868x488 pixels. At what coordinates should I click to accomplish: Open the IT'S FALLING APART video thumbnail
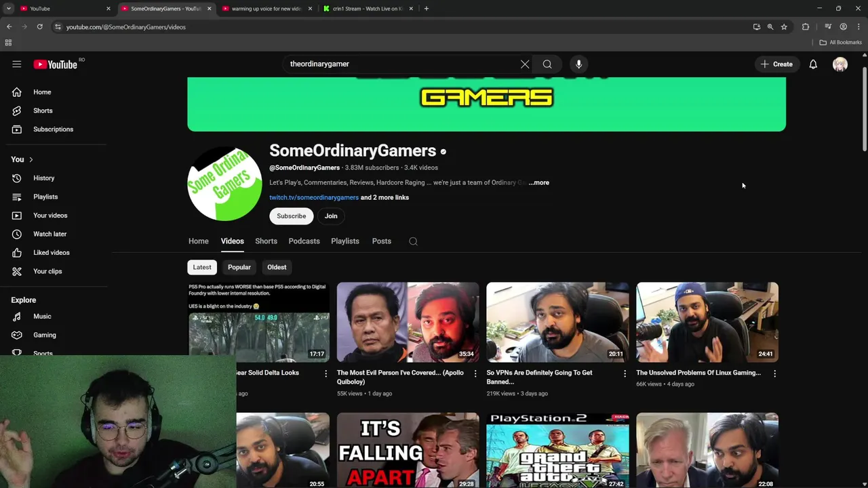click(x=408, y=451)
